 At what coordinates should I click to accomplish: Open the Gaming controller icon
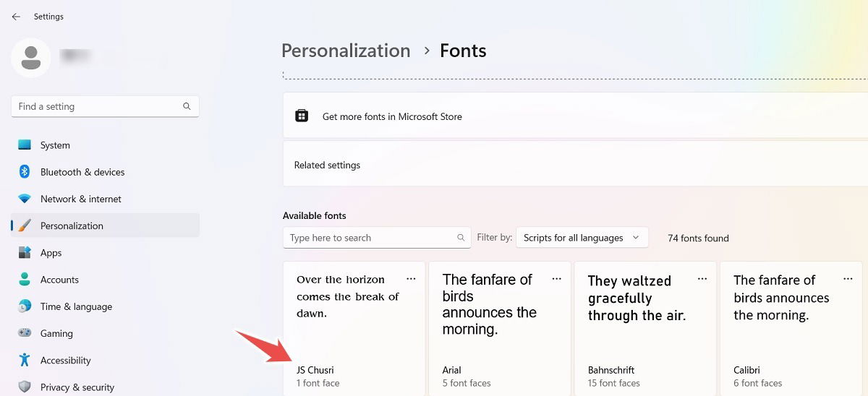pos(25,333)
